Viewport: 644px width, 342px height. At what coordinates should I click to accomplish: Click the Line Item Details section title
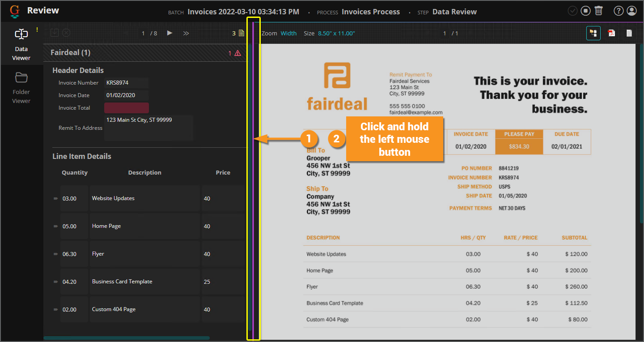coord(82,156)
